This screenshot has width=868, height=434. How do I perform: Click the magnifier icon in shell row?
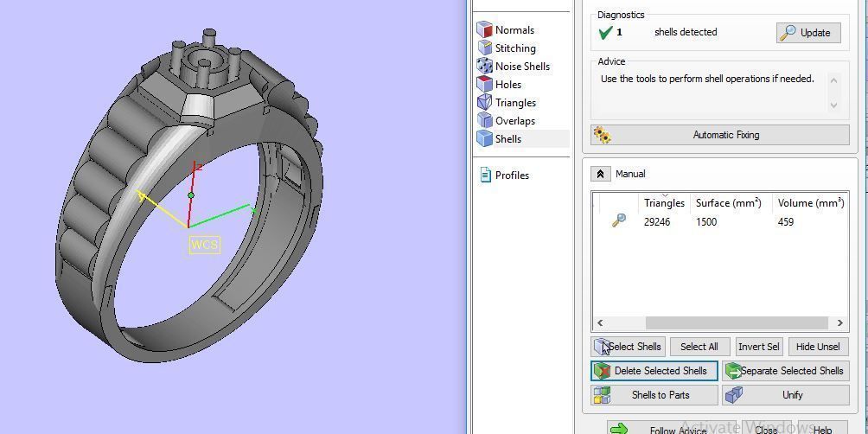tap(618, 220)
